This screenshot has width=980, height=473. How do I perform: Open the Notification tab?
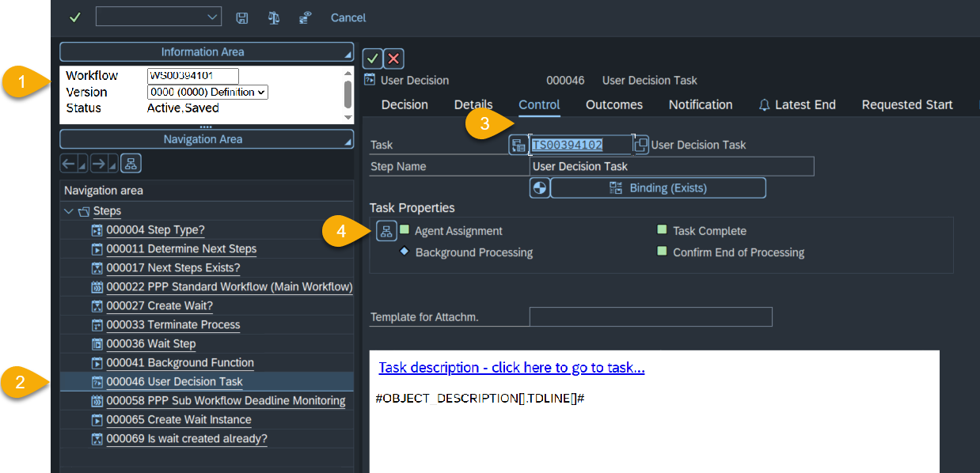[x=700, y=104]
